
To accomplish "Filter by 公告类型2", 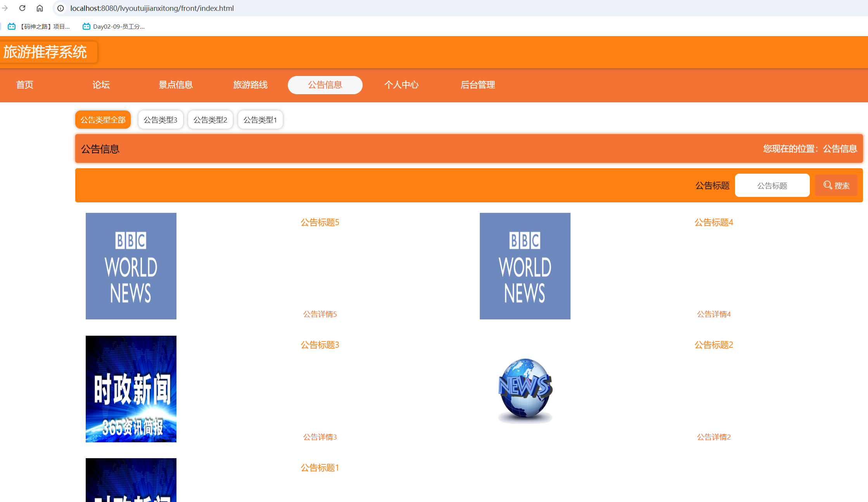I will (210, 120).
